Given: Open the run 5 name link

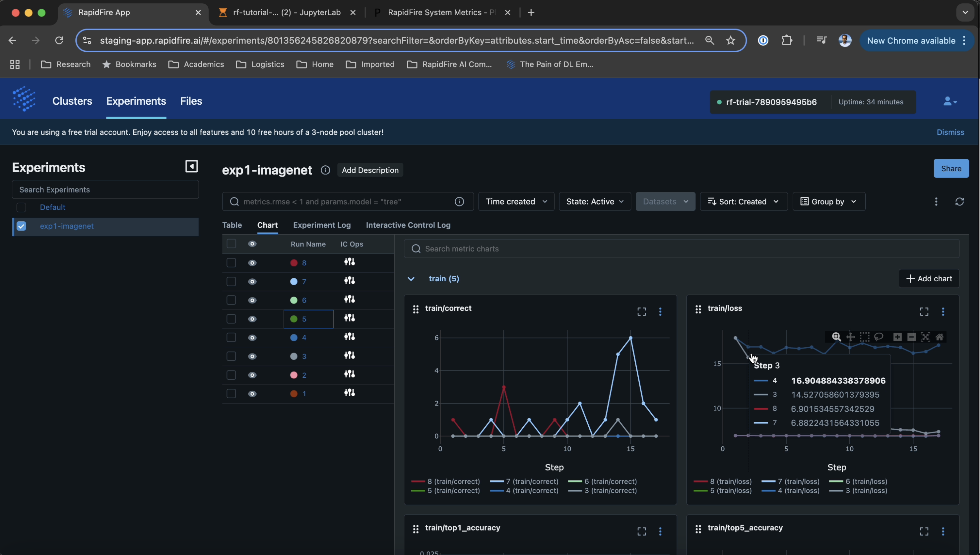Looking at the screenshot, I should tap(304, 319).
